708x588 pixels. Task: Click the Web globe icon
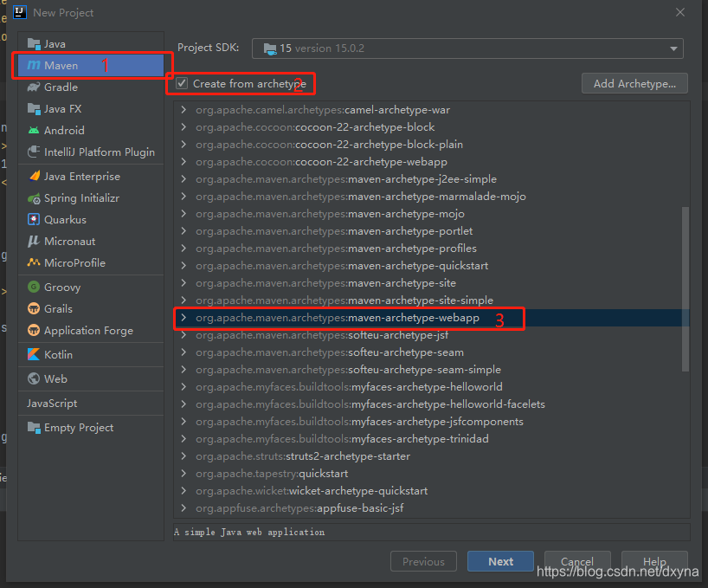(34, 378)
